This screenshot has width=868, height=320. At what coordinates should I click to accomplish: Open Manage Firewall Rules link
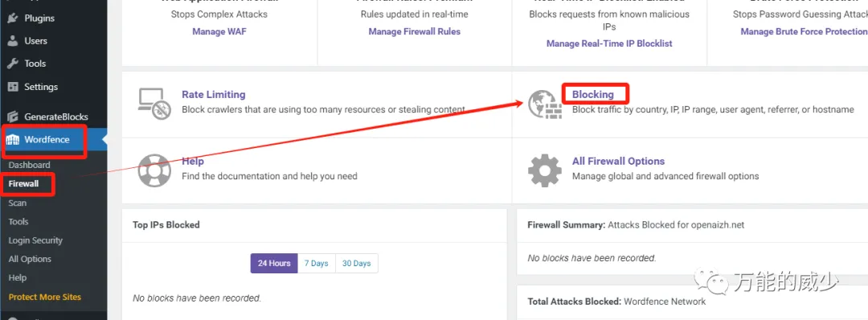415,31
